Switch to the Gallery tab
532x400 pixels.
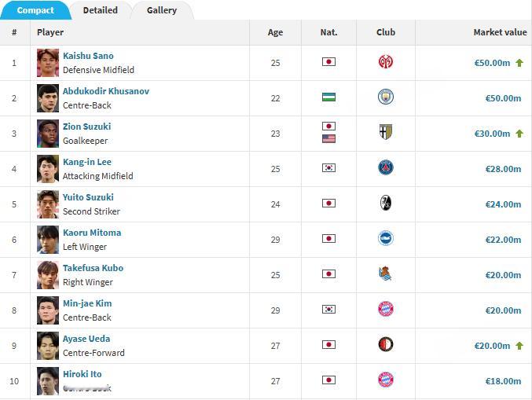[x=162, y=10]
